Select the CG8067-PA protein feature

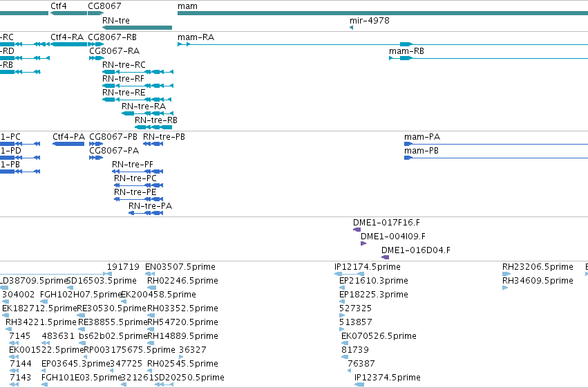[x=96, y=158]
